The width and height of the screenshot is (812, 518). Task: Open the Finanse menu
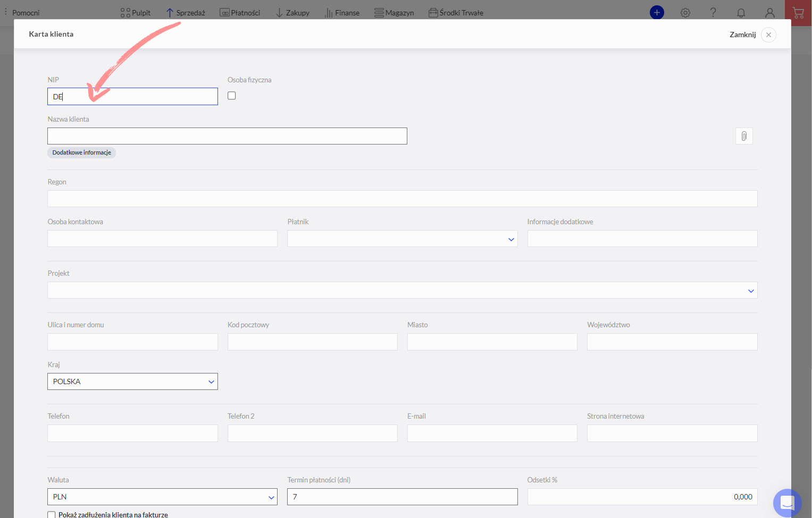(342, 13)
